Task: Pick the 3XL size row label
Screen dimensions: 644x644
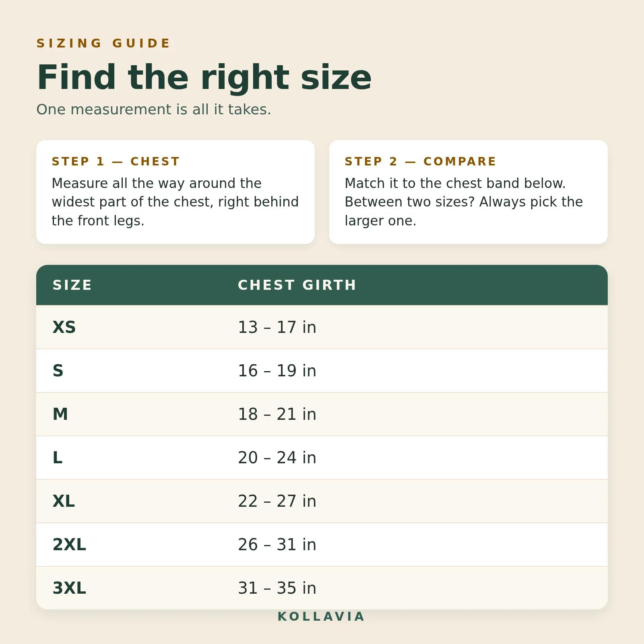Action: pyautogui.click(x=69, y=588)
